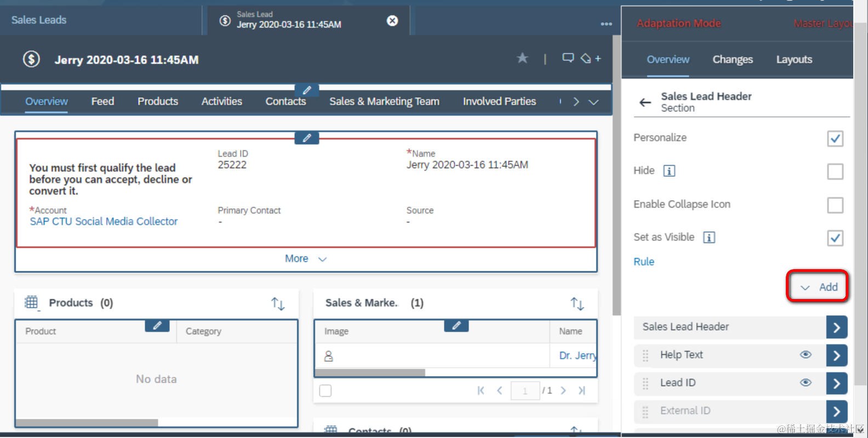Check the Hide checkbox

coord(835,172)
